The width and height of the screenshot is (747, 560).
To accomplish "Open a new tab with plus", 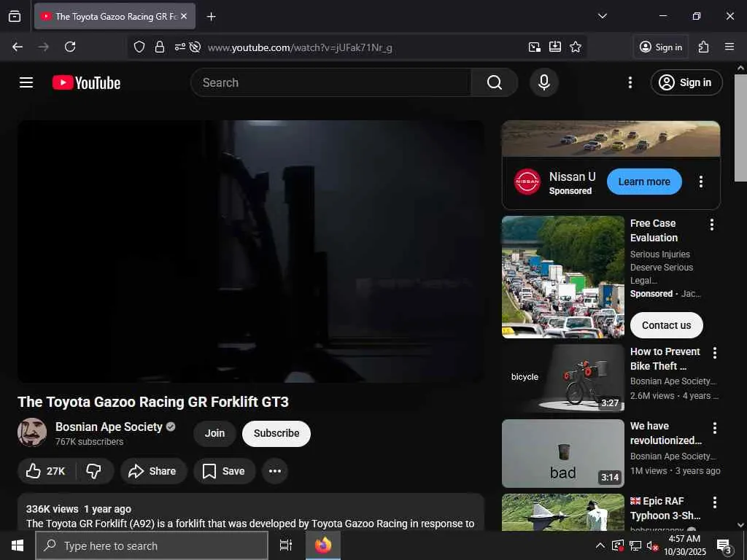I will [211, 16].
